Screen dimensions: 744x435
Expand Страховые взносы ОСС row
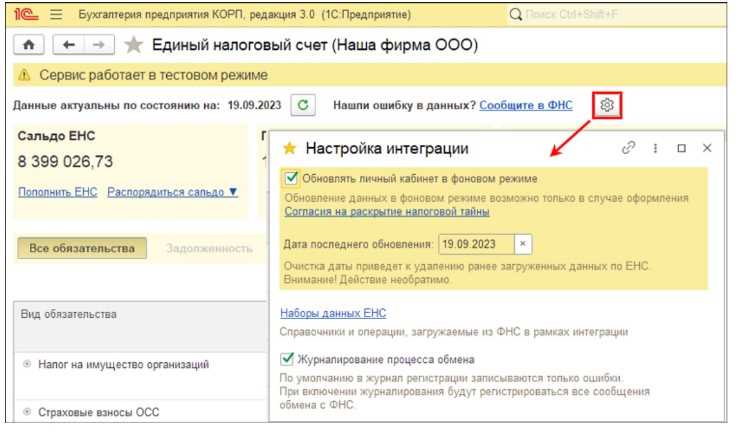(27, 412)
